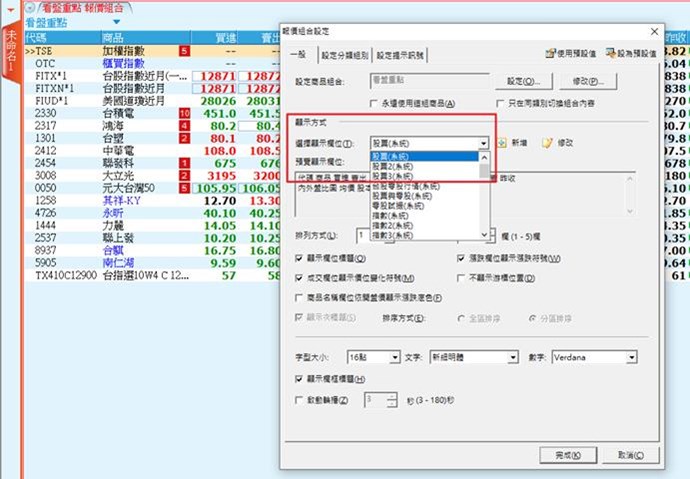Click the red badge 10 on 台積電 row

point(184,113)
